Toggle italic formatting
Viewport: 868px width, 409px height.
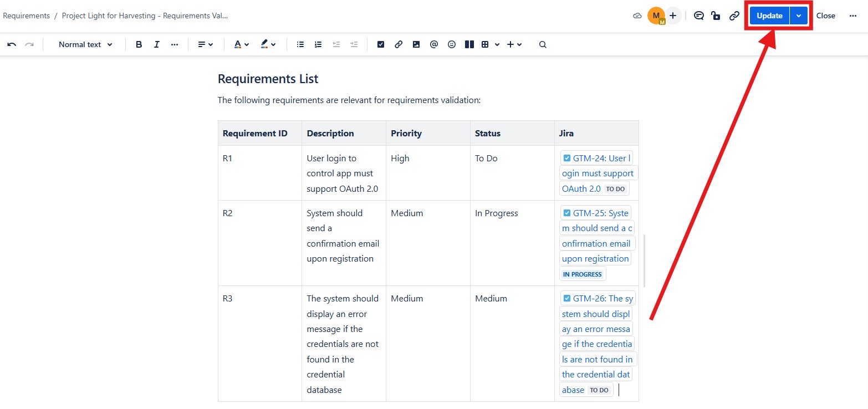point(157,44)
